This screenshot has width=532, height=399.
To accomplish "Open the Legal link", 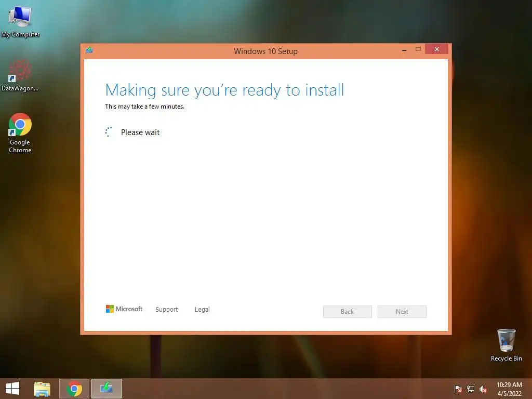I will click(x=202, y=310).
